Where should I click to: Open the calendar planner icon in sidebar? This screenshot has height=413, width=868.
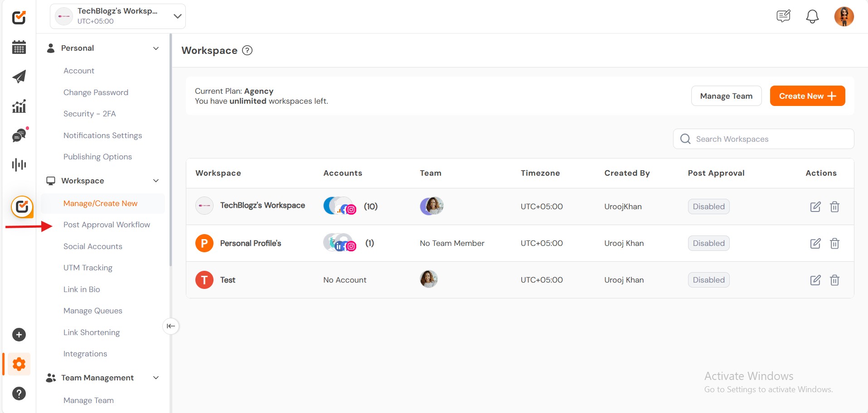(x=19, y=47)
